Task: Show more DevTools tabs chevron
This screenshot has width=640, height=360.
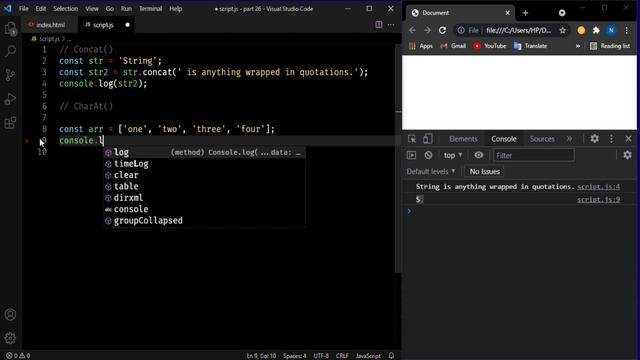Action: [x=569, y=139]
